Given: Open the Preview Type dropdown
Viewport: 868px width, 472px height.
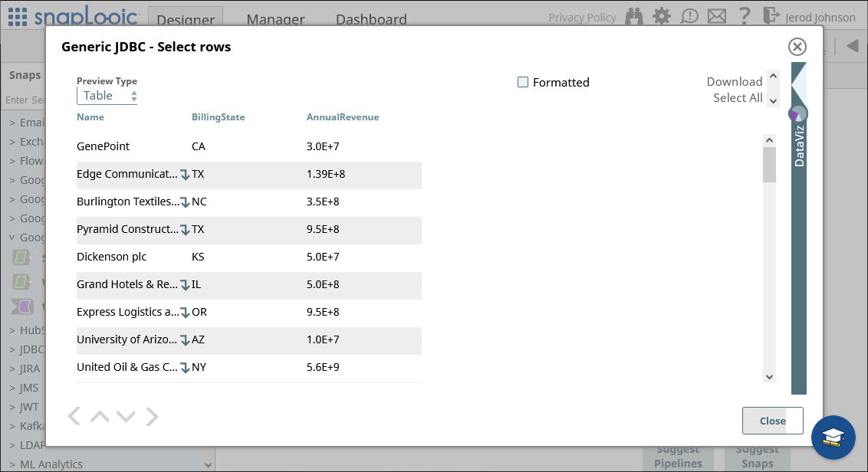Looking at the screenshot, I should tap(107, 96).
